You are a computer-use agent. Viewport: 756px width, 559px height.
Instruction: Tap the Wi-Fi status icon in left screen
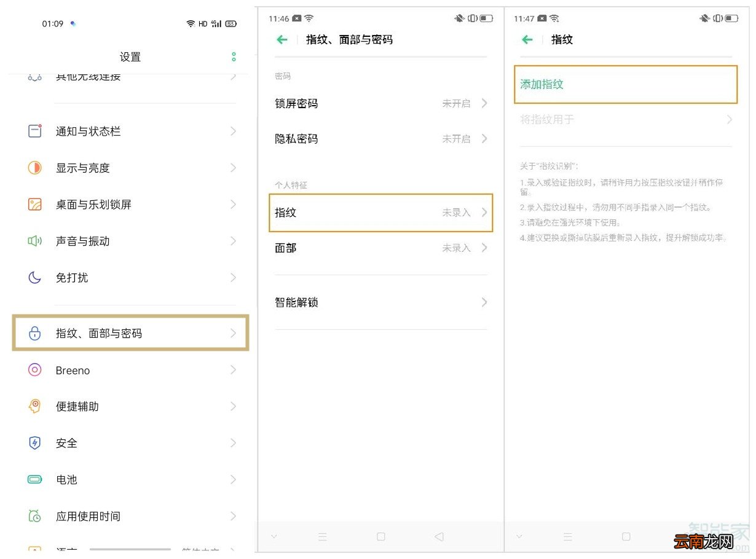tap(191, 23)
